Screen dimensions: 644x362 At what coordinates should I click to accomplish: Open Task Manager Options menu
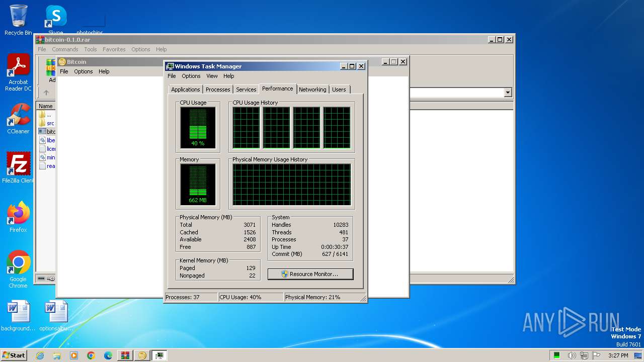191,76
